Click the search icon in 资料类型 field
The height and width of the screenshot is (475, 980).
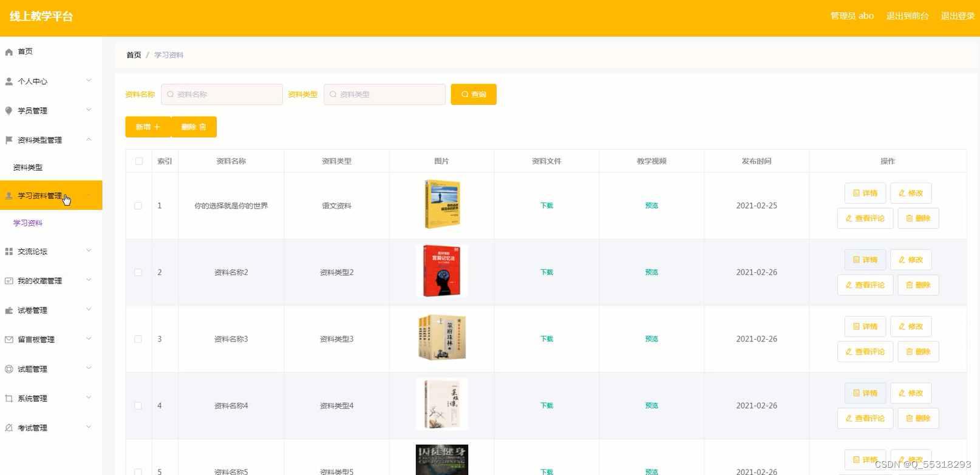click(333, 95)
